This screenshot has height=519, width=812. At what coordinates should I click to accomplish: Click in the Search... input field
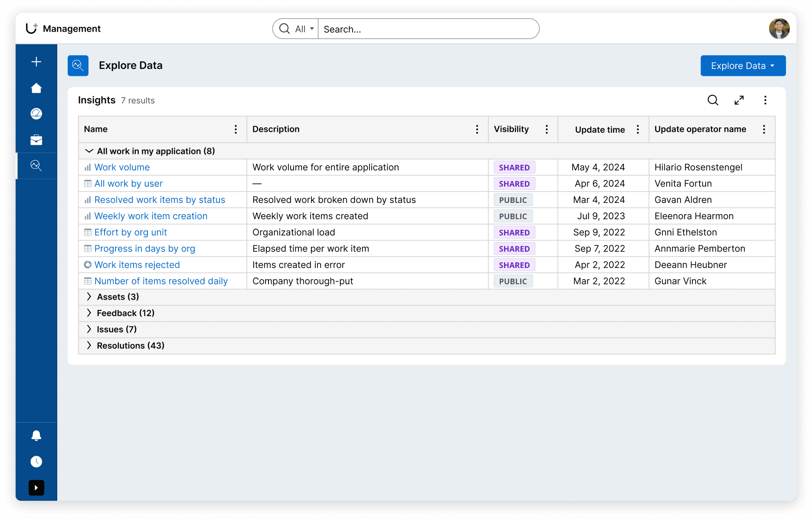[x=428, y=29]
